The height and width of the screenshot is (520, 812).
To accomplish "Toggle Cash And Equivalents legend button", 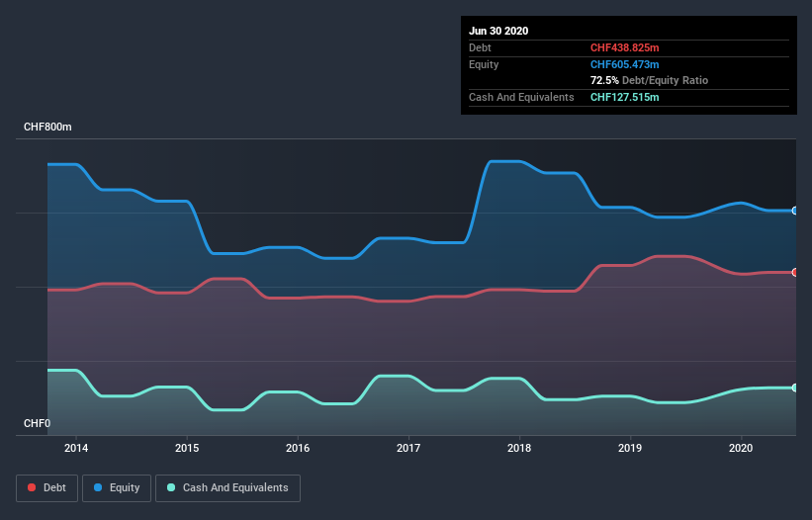I will [x=227, y=488].
